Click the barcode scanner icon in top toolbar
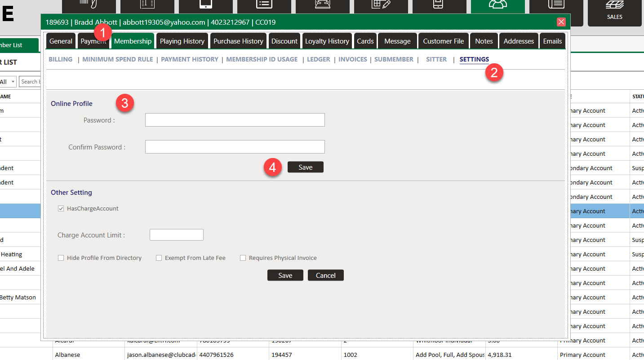 pos(89,5)
